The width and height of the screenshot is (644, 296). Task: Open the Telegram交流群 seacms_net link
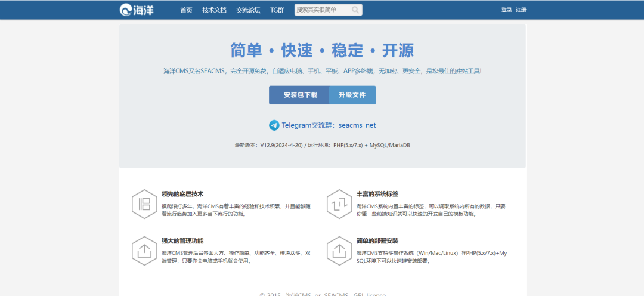[329, 125]
